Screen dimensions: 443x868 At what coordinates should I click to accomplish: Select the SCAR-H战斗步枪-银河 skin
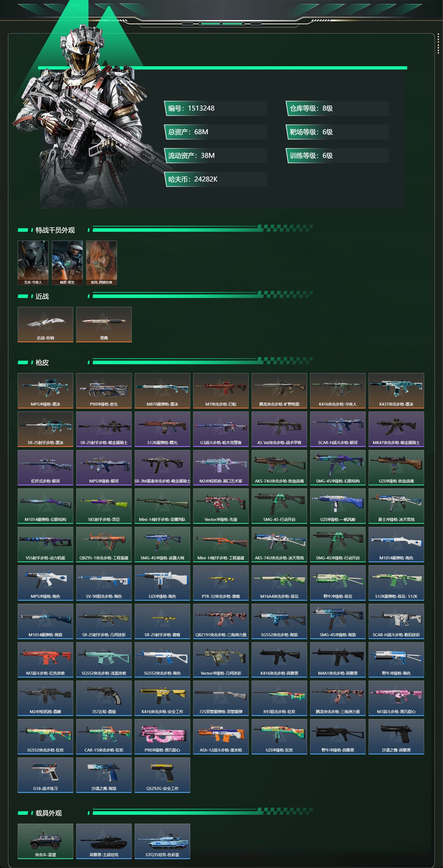(x=338, y=429)
